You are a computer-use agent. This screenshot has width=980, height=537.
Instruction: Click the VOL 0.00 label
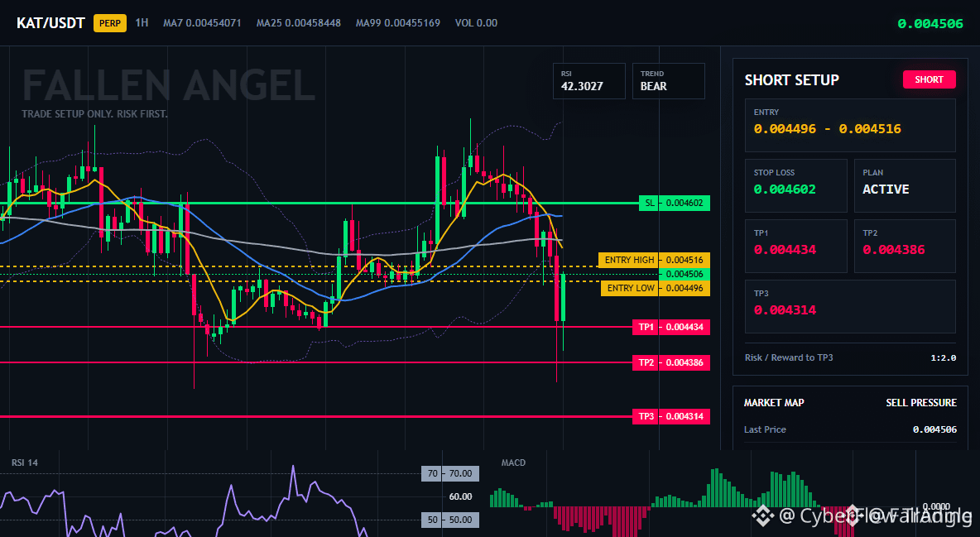[x=476, y=23]
